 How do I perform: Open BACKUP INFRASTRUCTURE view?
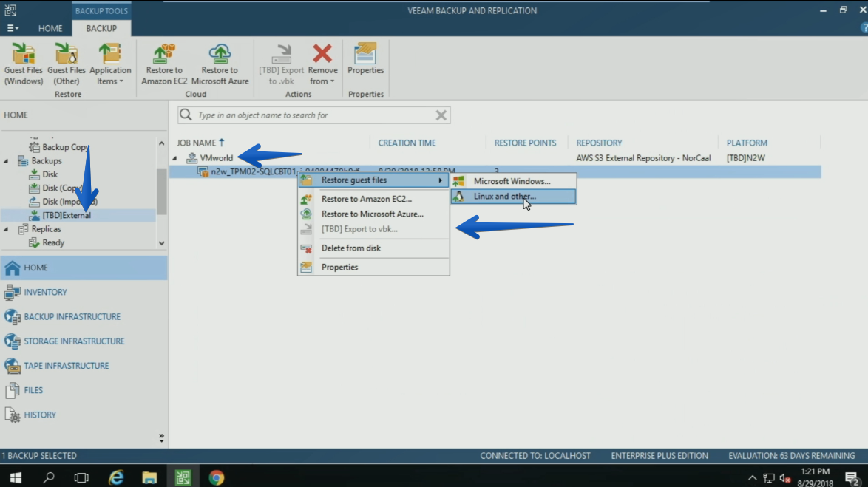pyautogui.click(x=84, y=316)
